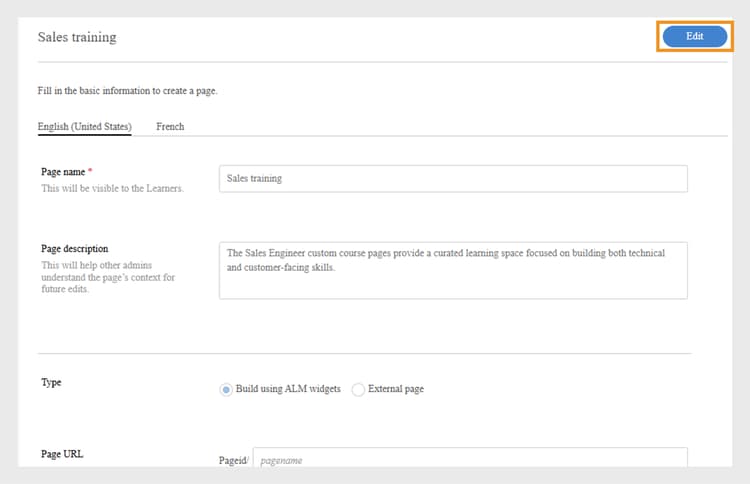
Task: Focus the Page name input field
Action: (453, 178)
